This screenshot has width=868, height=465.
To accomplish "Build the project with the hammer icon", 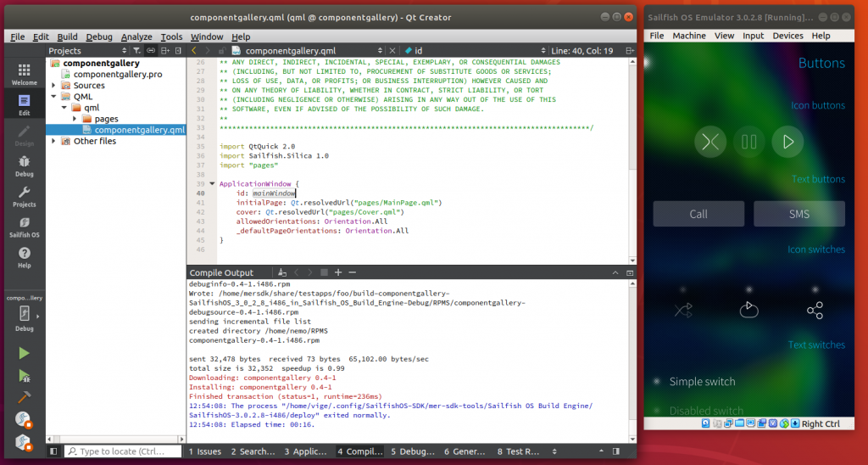I will click(24, 397).
